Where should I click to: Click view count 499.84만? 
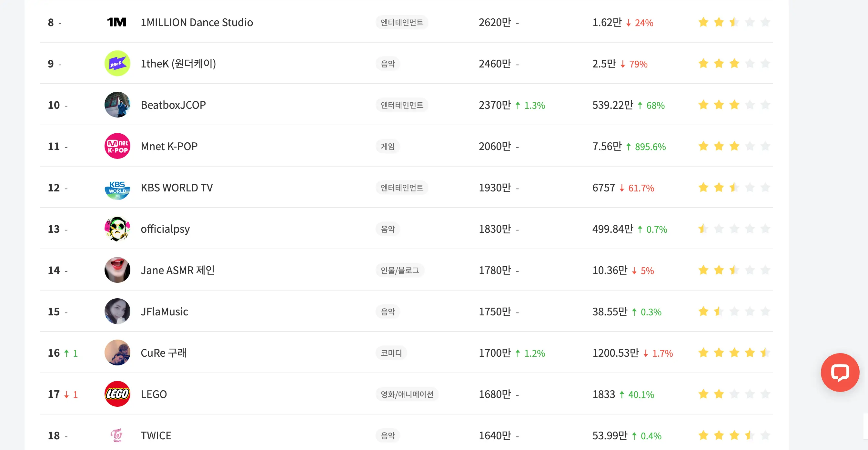click(612, 229)
